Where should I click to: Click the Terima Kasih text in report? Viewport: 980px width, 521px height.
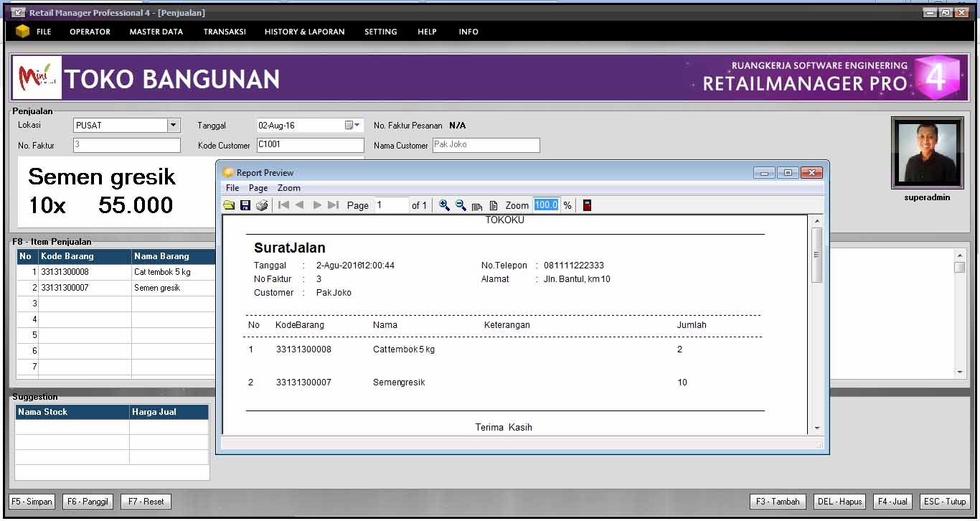(504, 428)
